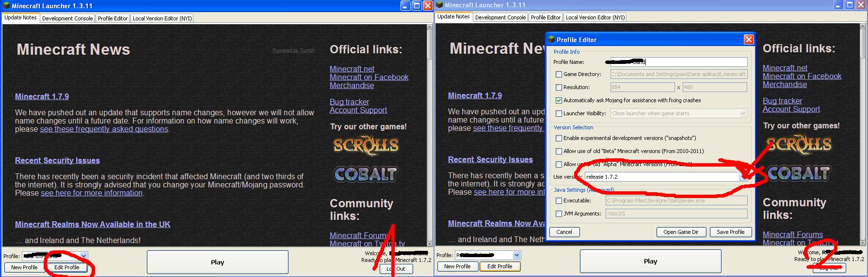Open Merchandise link in left launcher

point(352,85)
